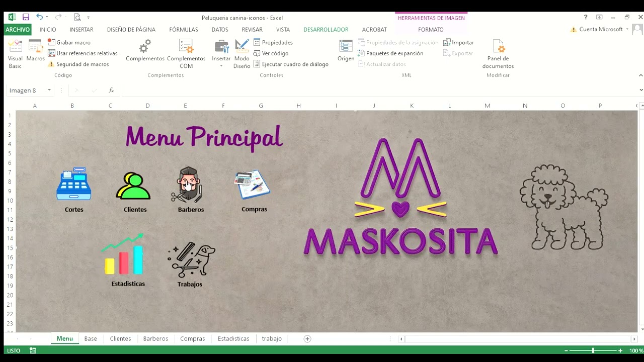This screenshot has width=644, height=362.
Task: Open the Clientes sheet tab
Action: [x=120, y=339]
